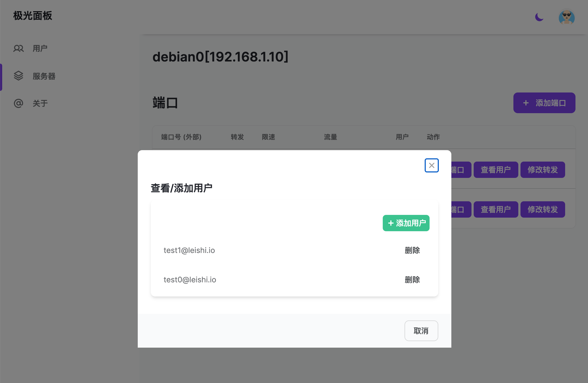Image resolution: width=588 pixels, height=383 pixels.
Task: Delete user test0@leishi.io
Action: tap(412, 280)
